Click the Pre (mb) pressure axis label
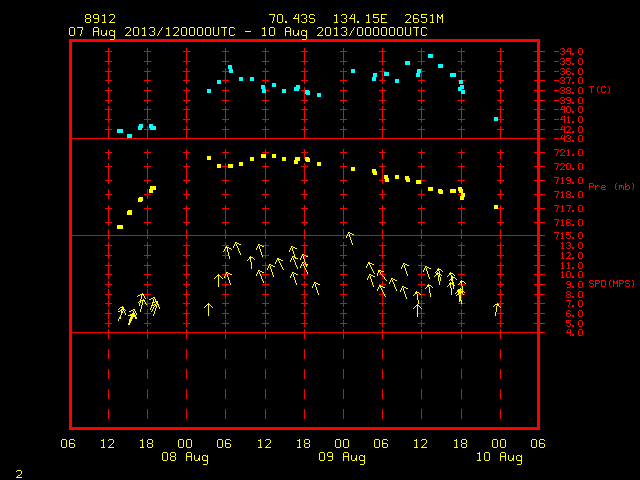The width and height of the screenshot is (640, 480). point(611,187)
